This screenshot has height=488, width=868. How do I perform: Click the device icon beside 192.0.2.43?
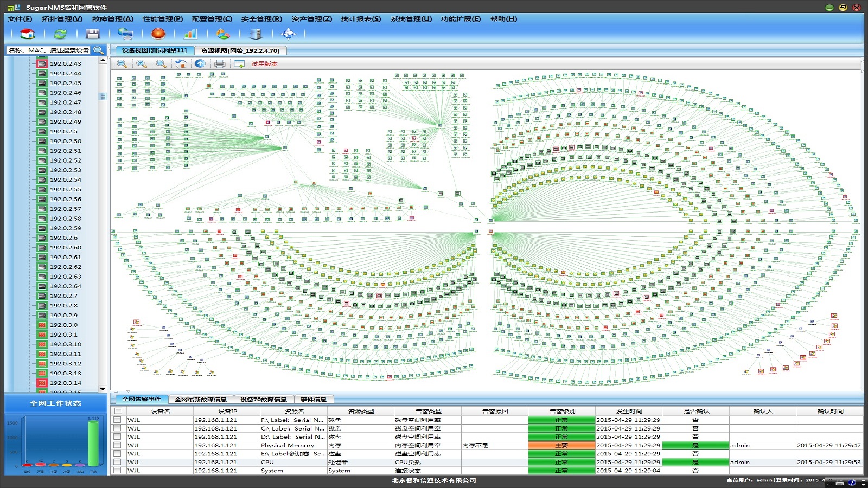coord(42,63)
